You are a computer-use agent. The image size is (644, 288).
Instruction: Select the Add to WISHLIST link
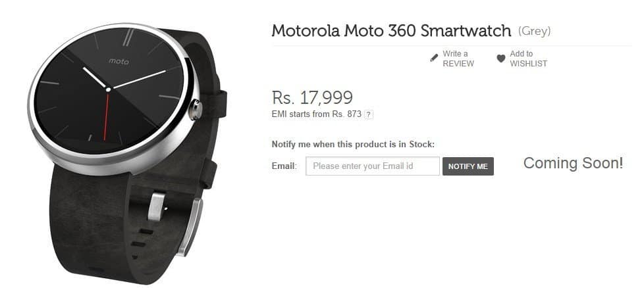point(528,59)
